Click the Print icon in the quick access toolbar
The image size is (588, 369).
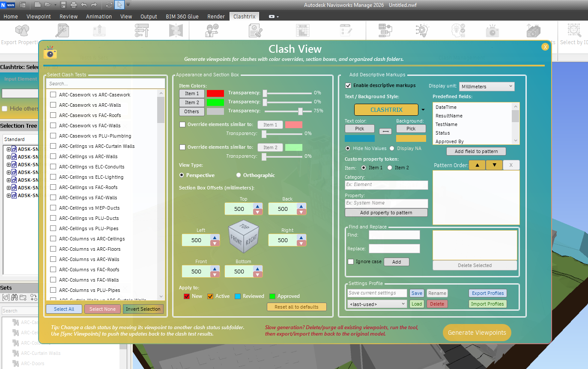point(73,5)
